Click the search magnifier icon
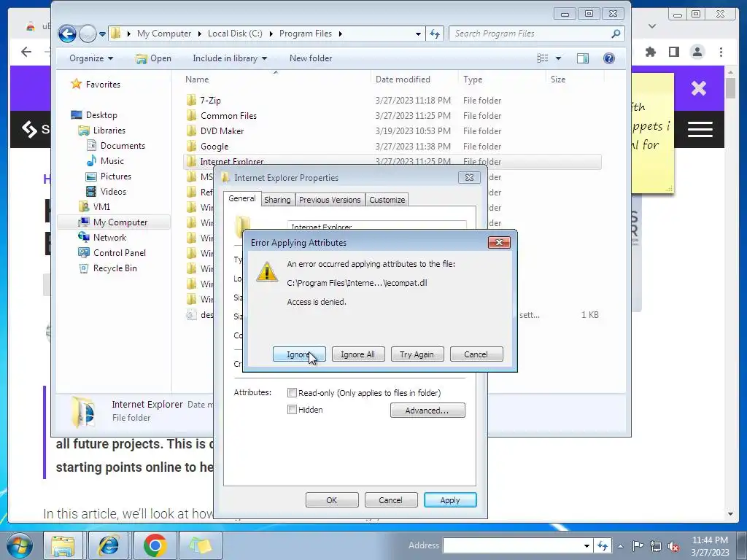This screenshot has width=747, height=560. 616,34
